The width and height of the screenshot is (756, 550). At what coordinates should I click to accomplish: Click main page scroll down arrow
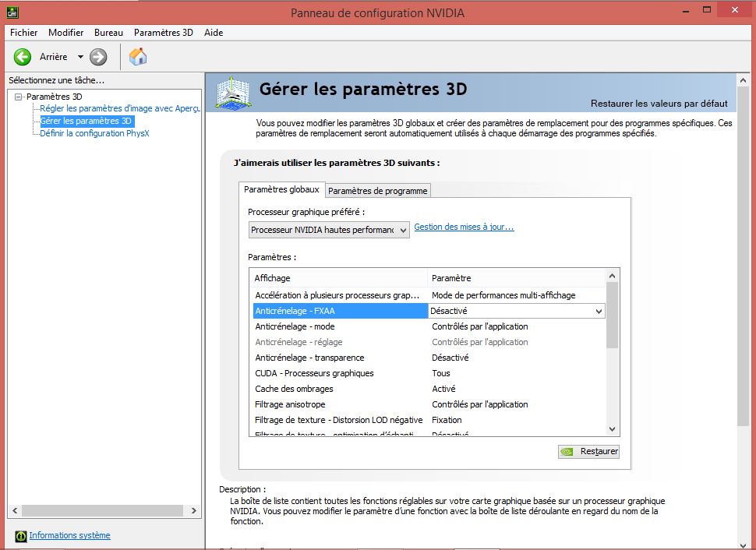[x=743, y=545]
